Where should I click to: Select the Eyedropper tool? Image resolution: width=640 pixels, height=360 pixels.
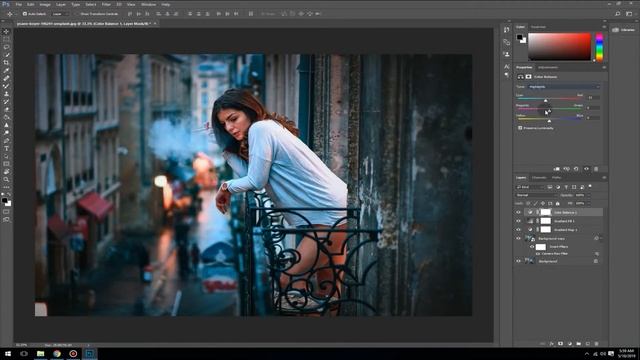click(x=6, y=71)
